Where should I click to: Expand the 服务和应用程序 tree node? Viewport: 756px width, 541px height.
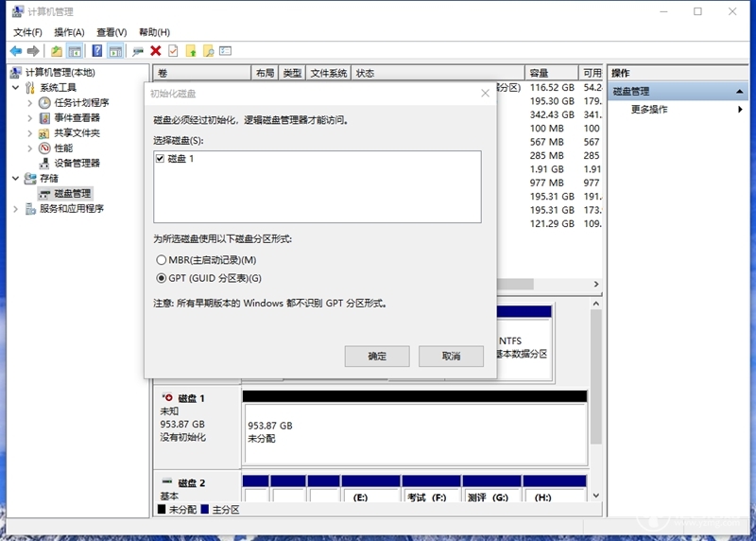tap(16, 208)
